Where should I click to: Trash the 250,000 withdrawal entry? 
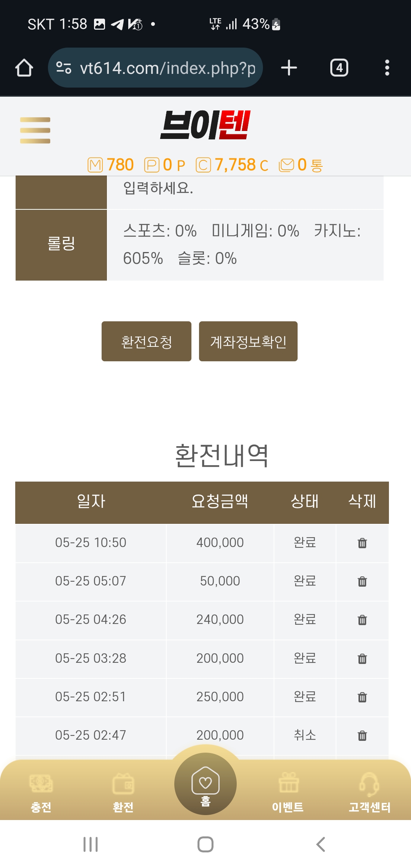[362, 697]
